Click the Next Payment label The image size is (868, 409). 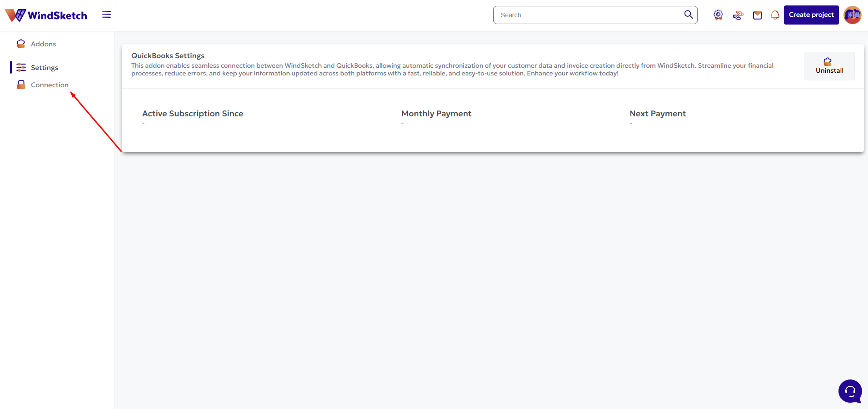tap(658, 114)
